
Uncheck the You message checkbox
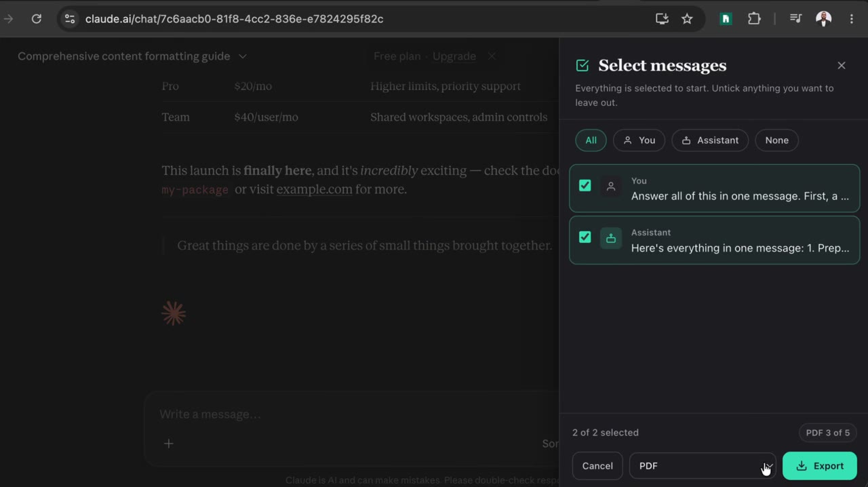pyautogui.click(x=585, y=185)
